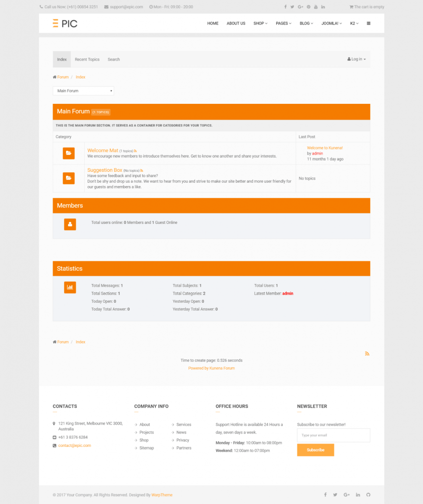Open the Search tab in the forum
Screen dimensions: 423x504
click(113, 59)
